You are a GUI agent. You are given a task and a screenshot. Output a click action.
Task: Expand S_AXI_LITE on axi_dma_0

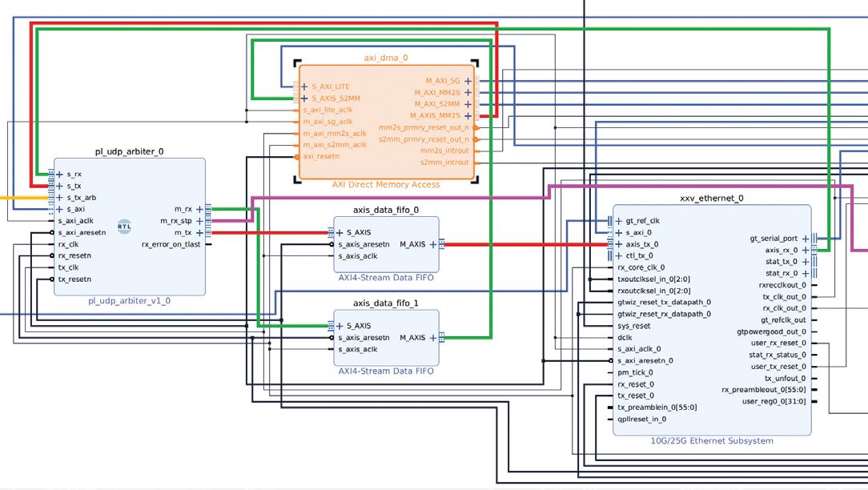click(x=304, y=87)
